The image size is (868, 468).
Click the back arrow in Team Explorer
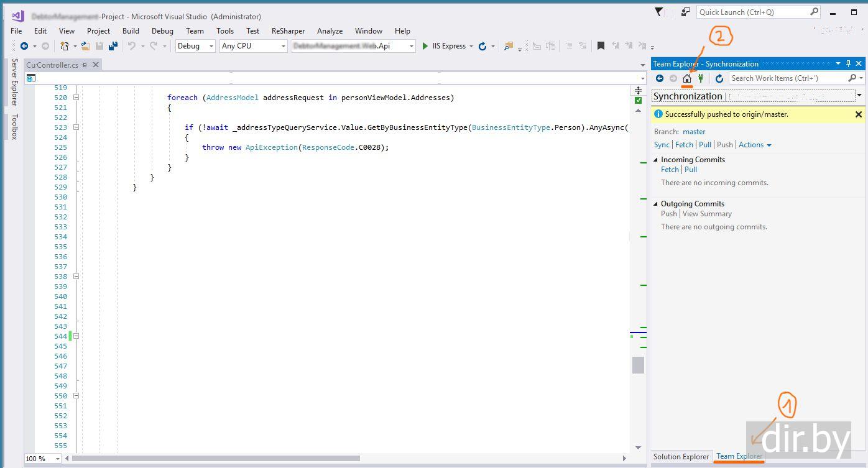tap(660, 78)
